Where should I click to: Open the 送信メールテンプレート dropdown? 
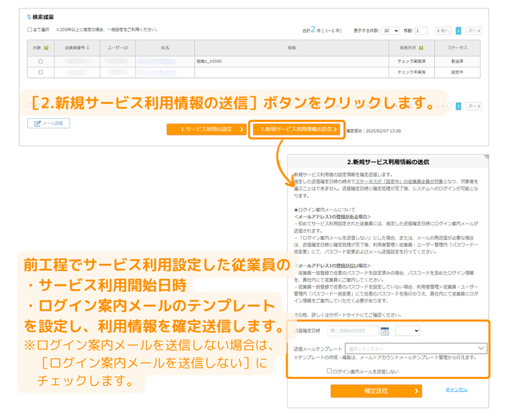click(x=416, y=348)
